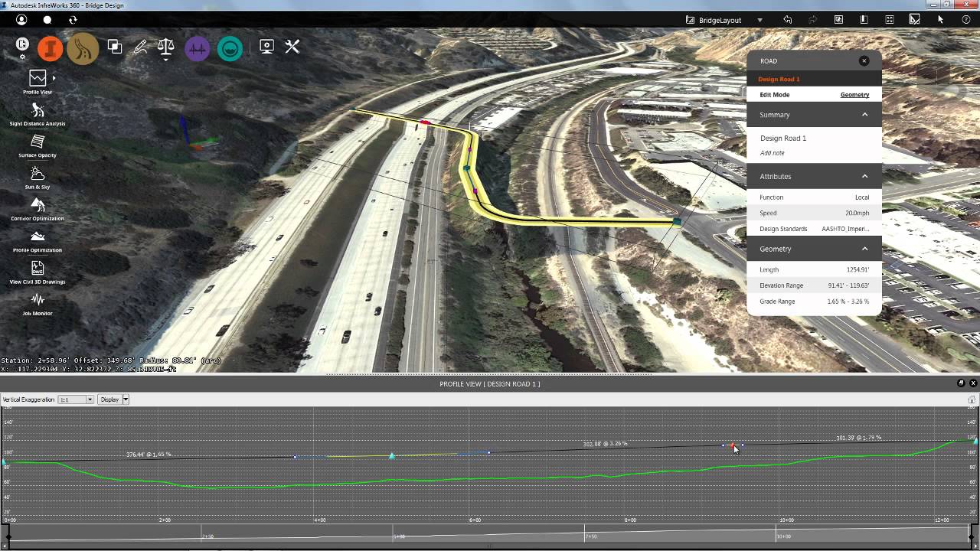Collapse the Summary section
Viewport: 980px width, 551px height.
pyautogui.click(x=865, y=115)
